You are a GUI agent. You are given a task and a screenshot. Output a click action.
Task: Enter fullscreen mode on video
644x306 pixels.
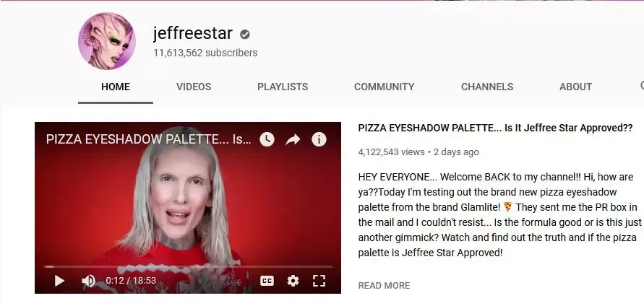319,281
